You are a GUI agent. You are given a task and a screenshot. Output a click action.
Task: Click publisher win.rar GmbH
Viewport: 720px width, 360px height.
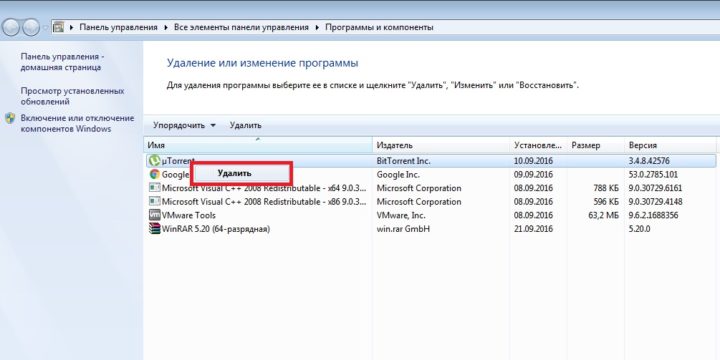[x=403, y=229]
